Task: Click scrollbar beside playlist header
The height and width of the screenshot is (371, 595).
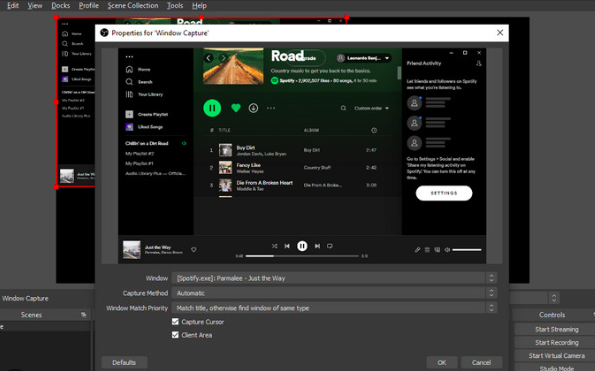Action: pyautogui.click(x=399, y=73)
